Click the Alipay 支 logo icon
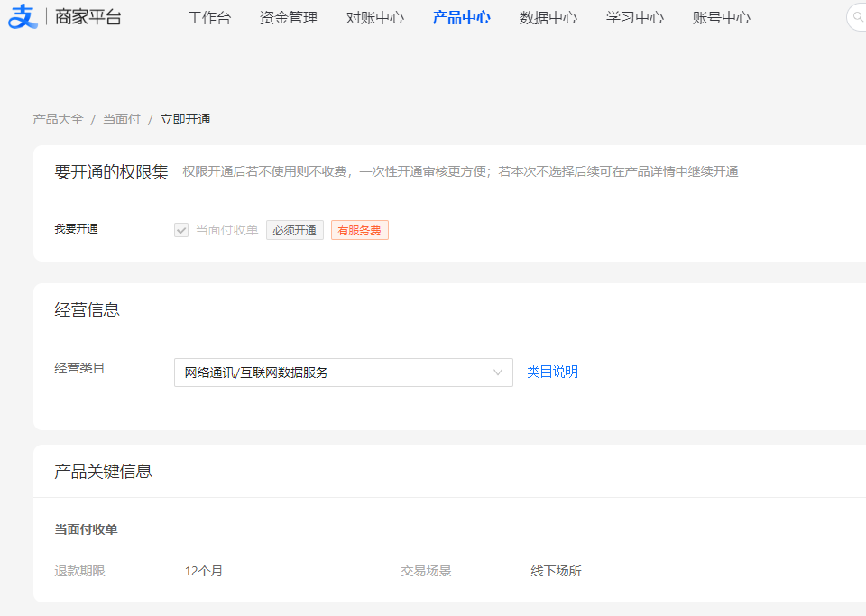 point(23,16)
